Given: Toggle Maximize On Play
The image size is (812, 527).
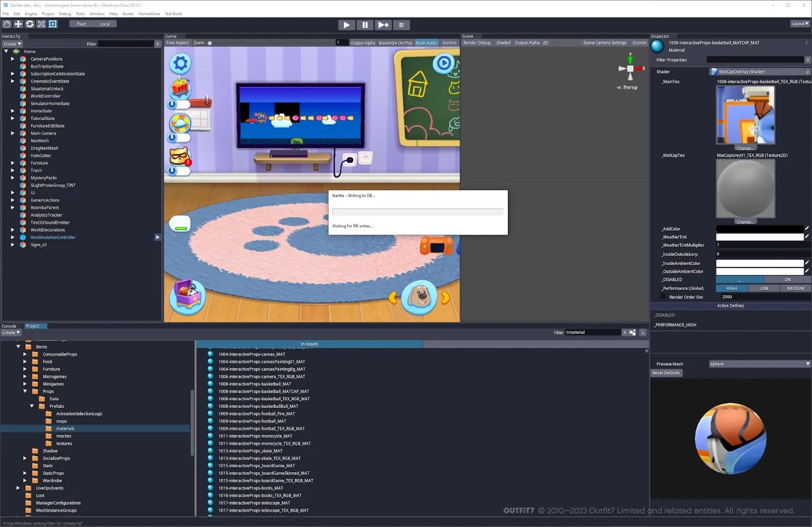Looking at the screenshot, I should [395, 42].
